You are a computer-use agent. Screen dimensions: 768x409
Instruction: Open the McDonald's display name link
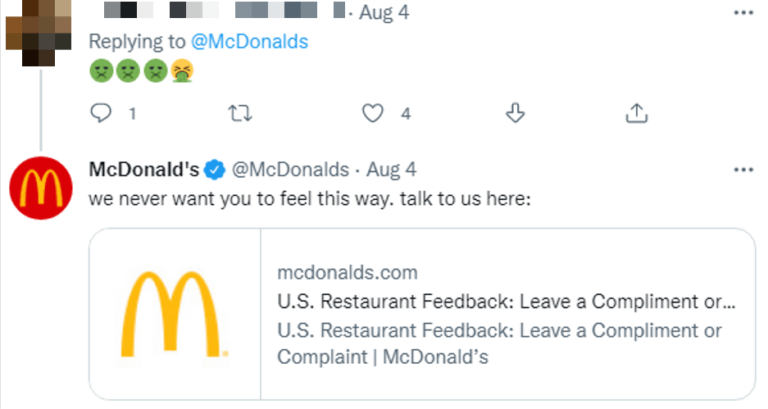click(x=146, y=168)
